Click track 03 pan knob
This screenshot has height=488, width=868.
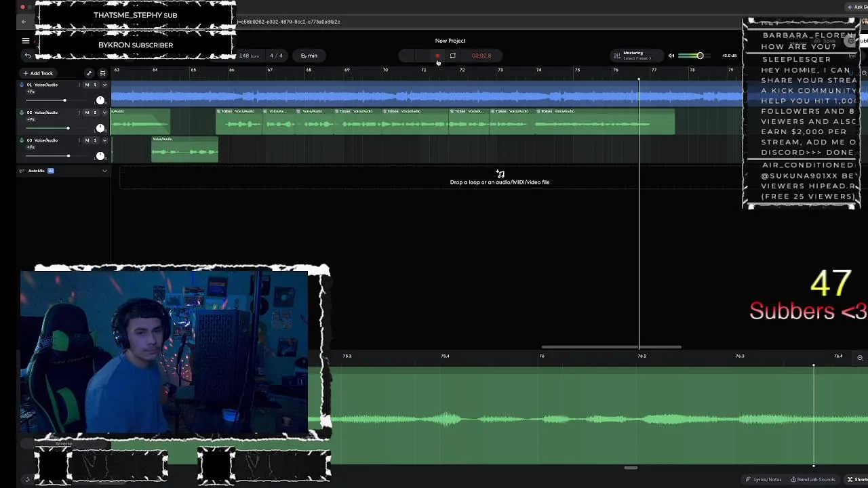[x=100, y=156]
